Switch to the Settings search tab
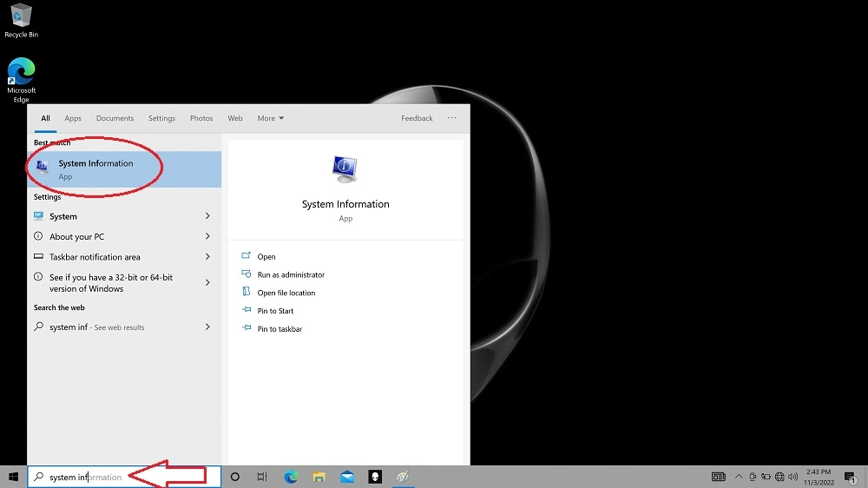 [x=161, y=118]
